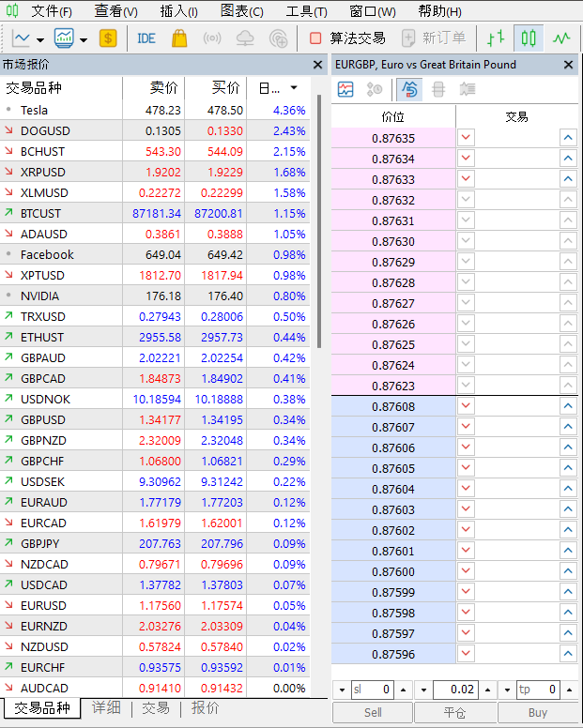This screenshot has width=583, height=728.
Task: Close the 市场报价 Market Watch panel
Action: [x=317, y=65]
